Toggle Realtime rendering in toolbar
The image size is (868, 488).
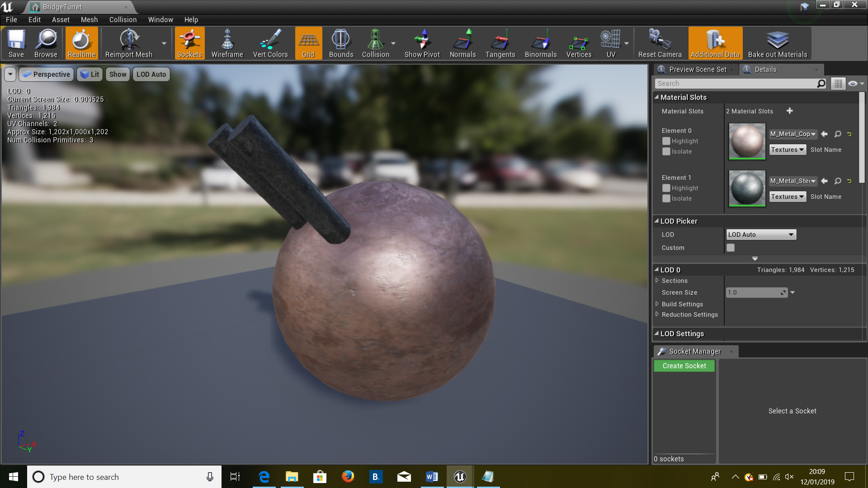point(82,43)
